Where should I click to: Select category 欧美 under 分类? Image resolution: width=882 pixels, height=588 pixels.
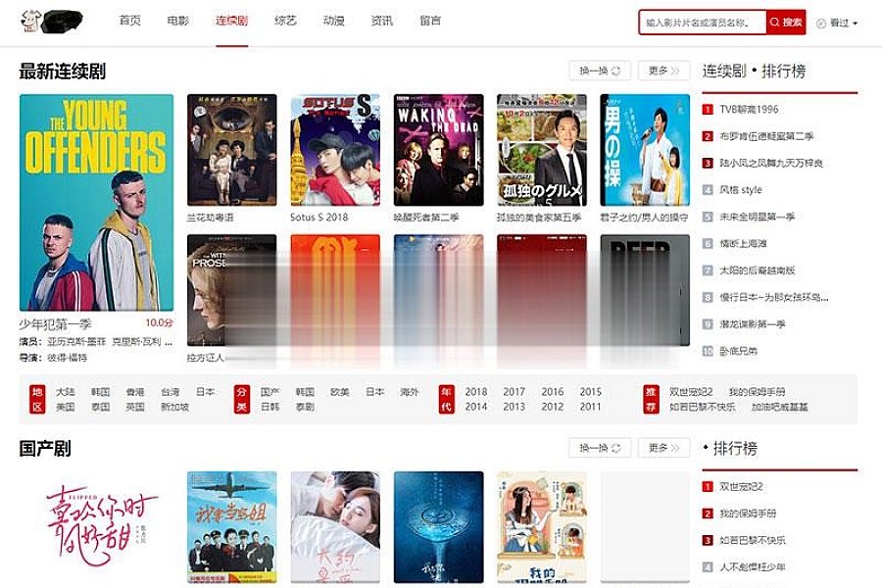point(339,392)
